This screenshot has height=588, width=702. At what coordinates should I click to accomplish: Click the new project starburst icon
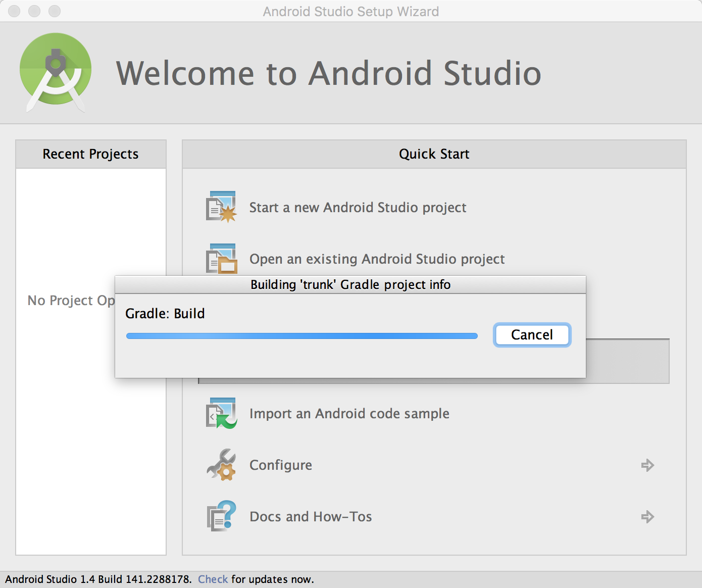[221, 207]
